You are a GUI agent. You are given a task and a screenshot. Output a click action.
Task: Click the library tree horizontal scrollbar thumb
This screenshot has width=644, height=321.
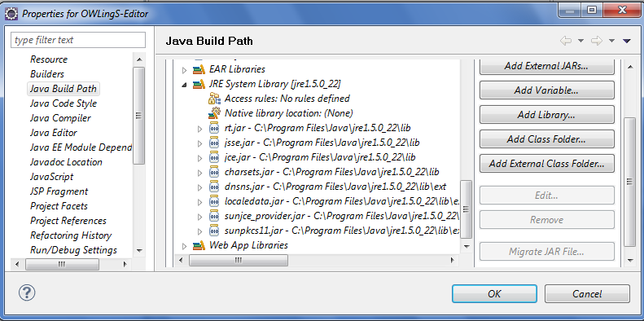[x=239, y=260]
